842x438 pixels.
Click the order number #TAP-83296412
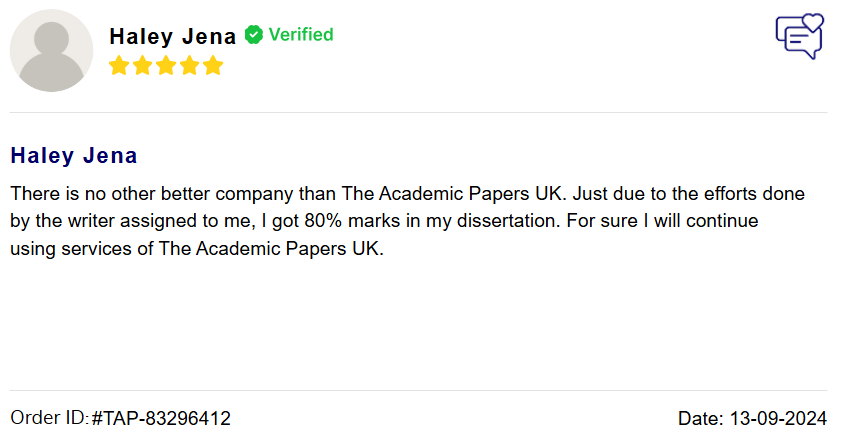coord(161,418)
